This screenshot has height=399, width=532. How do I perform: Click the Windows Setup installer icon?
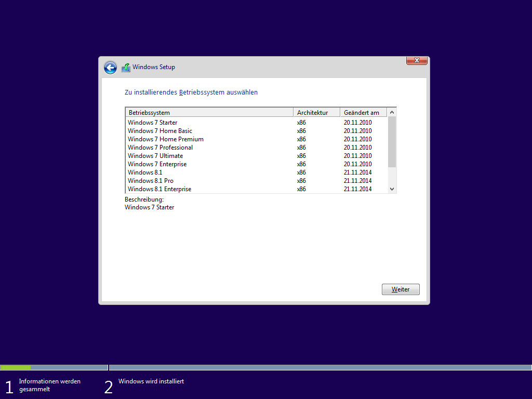tap(126, 68)
